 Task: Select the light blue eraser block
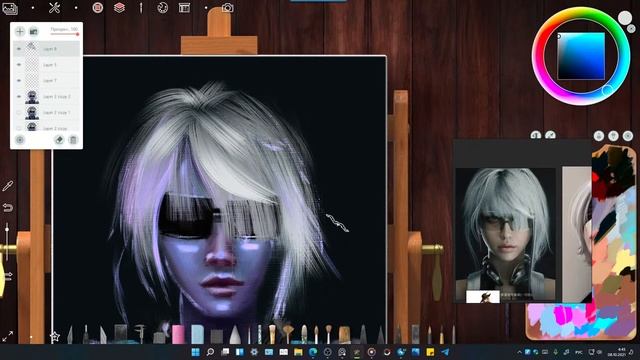point(198,334)
